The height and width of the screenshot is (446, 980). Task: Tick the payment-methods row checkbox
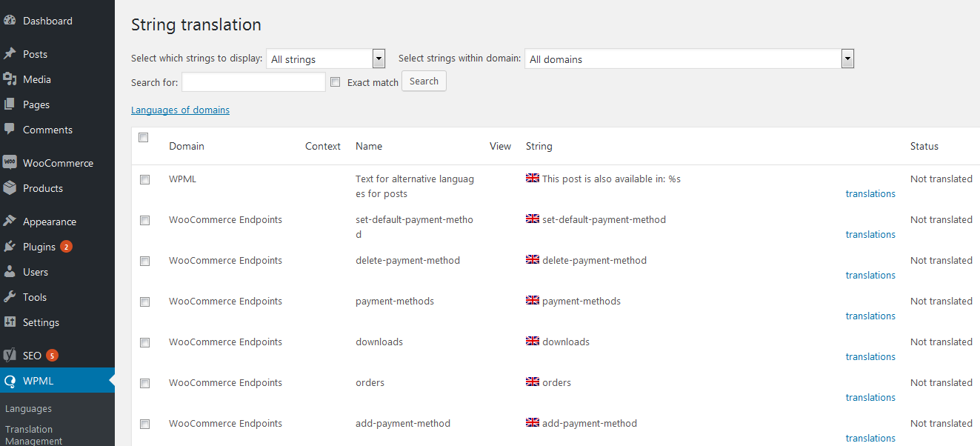coord(144,302)
